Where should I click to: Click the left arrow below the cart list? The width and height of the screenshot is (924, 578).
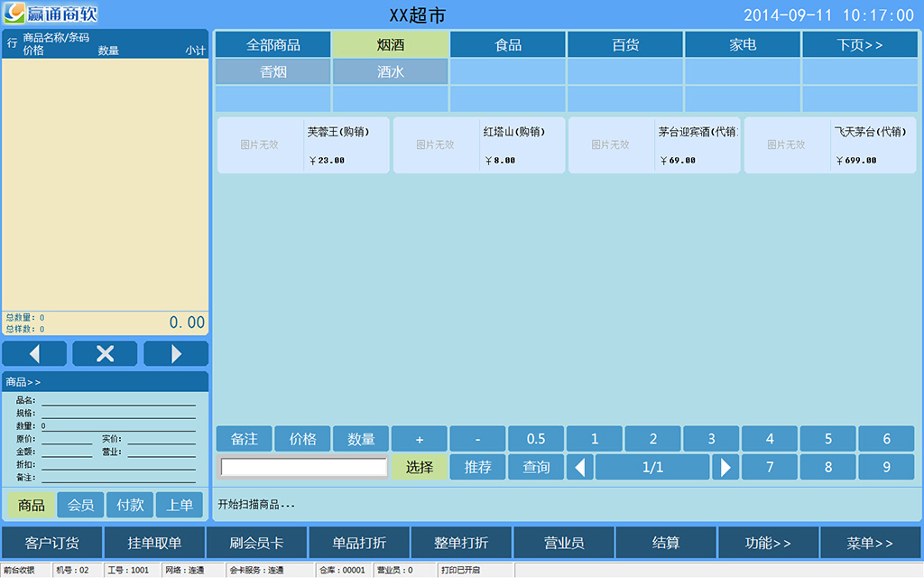[x=34, y=354]
